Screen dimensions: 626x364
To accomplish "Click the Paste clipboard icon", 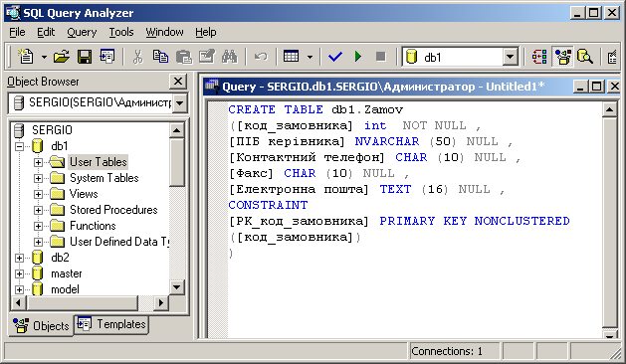I will pos(184,57).
